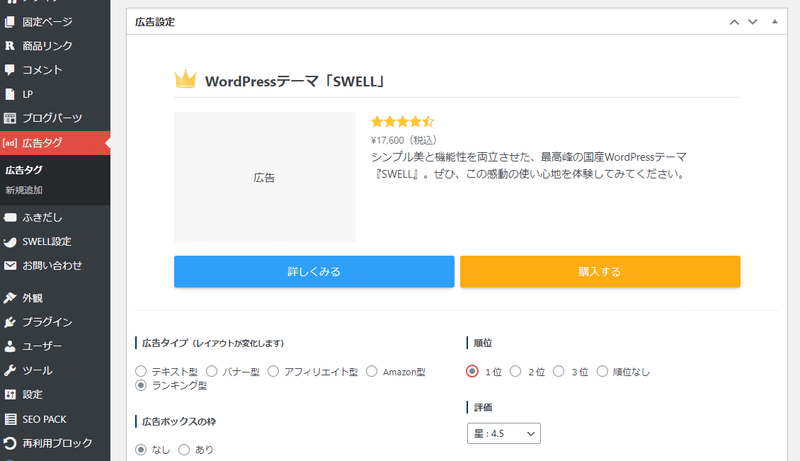The height and width of the screenshot is (461, 800).
Task: Select ランキング型 ad type
Action: [141, 385]
